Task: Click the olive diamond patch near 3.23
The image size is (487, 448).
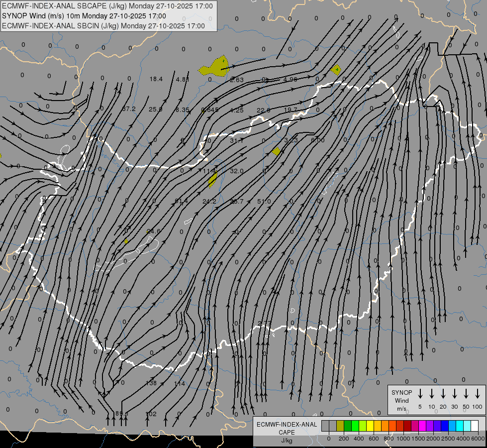Action: 276,151
